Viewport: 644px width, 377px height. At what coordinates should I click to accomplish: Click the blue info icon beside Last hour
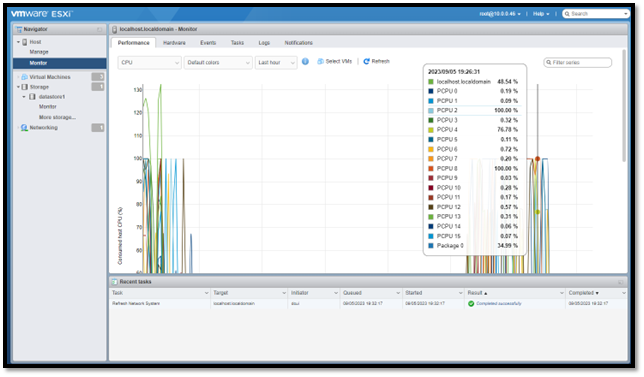click(305, 62)
